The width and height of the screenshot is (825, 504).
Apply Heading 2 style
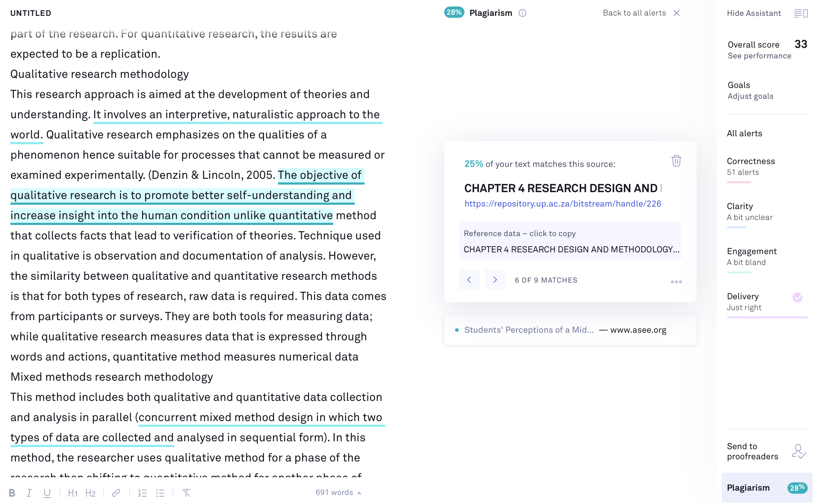click(91, 493)
